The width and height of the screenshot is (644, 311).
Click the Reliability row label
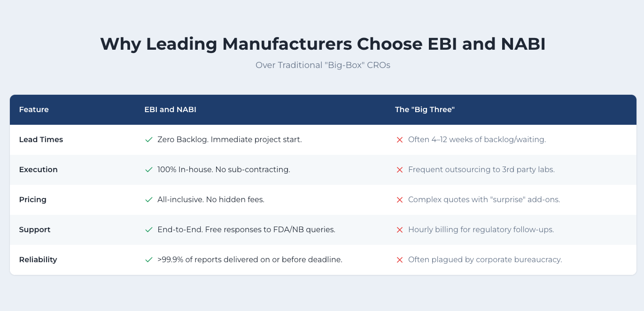(x=38, y=260)
